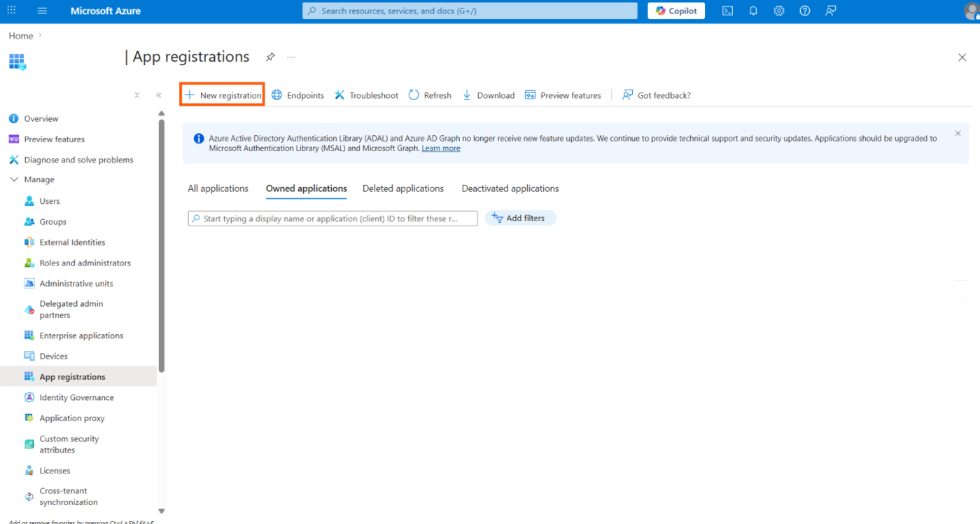The width and height of the screenshot is (980, 524).
Task: Open the help question mark icon
Action: [805, 11]
